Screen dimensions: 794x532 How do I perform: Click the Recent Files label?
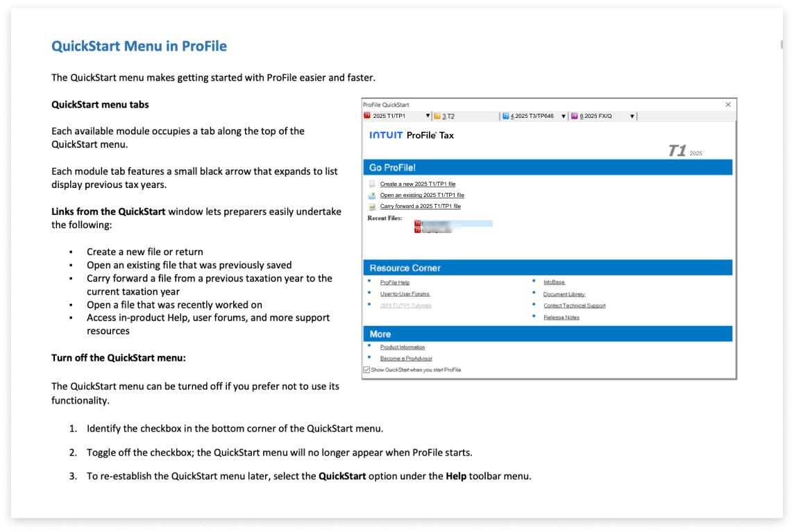pyautogui.click(x=385, y=218)
